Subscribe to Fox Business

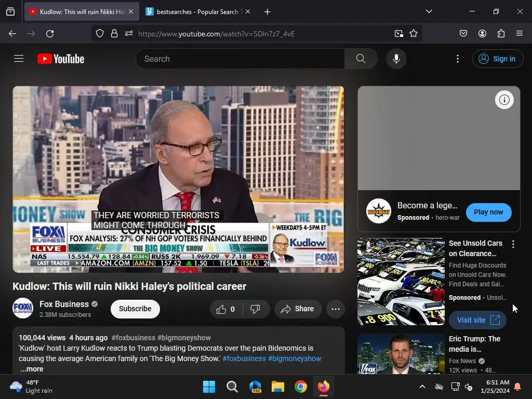click(135, 309)
